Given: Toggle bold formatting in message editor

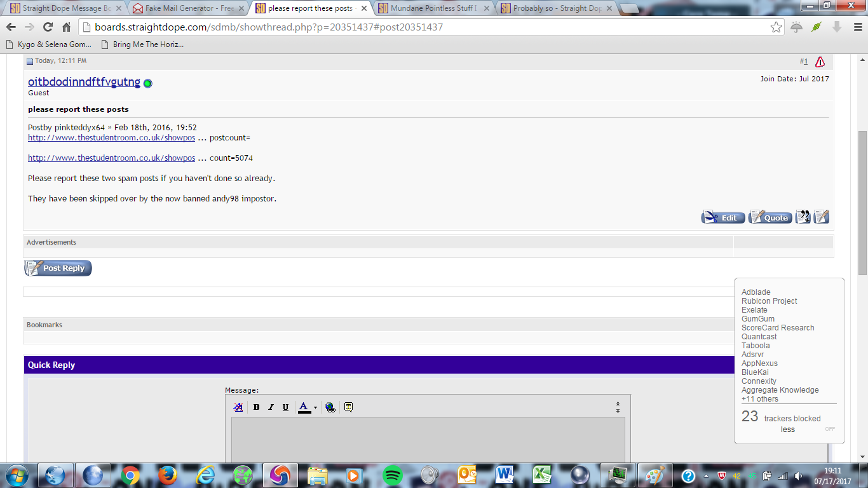Looking at the screenshot, I should (257, 407).
